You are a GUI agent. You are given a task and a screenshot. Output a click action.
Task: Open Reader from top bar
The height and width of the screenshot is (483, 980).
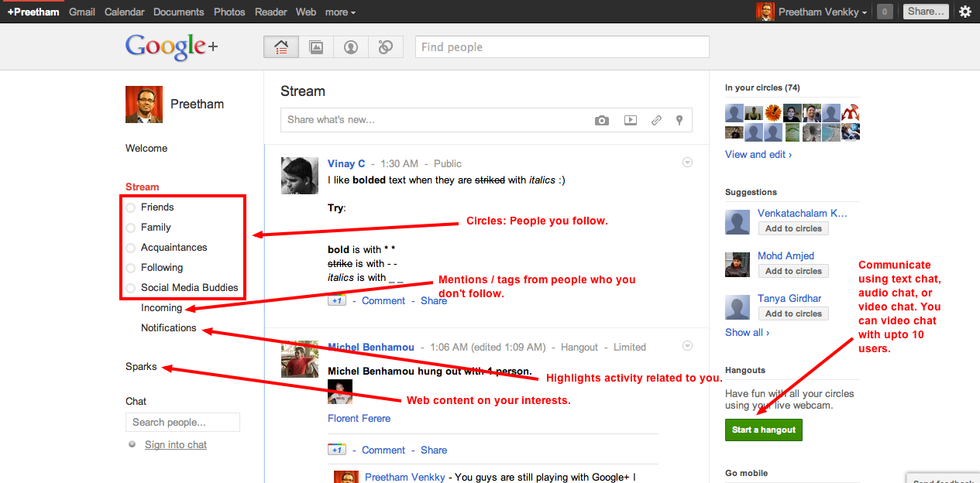tap(270, 12)
